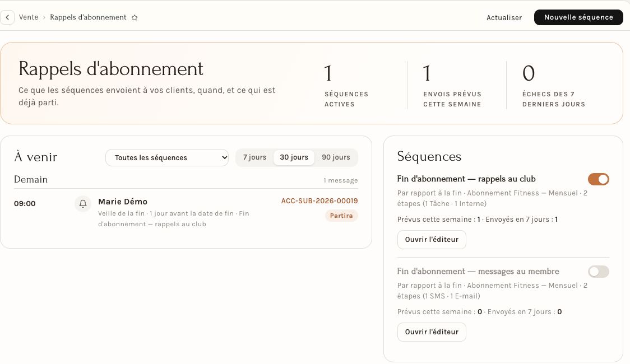Viewport: 630px width, 364px height.
Task: Click 'Prévus cette semaine : 0' stats line
Action: [x=479, y=312]
